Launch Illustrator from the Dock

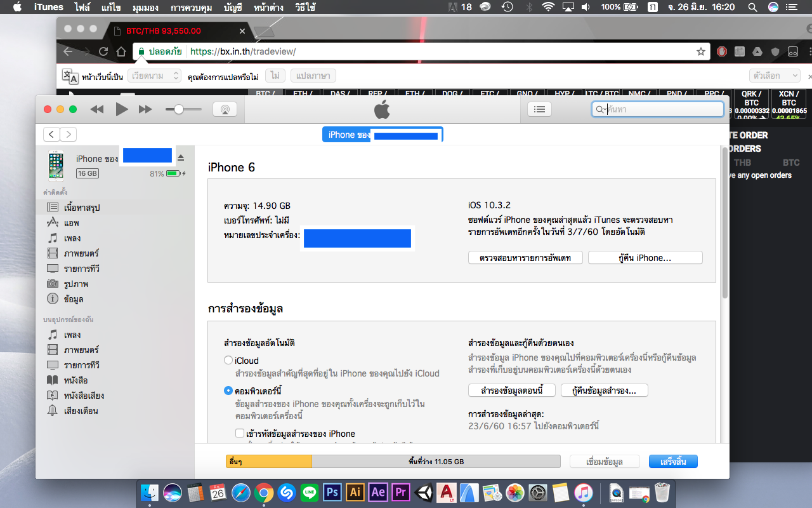(355, 492)
